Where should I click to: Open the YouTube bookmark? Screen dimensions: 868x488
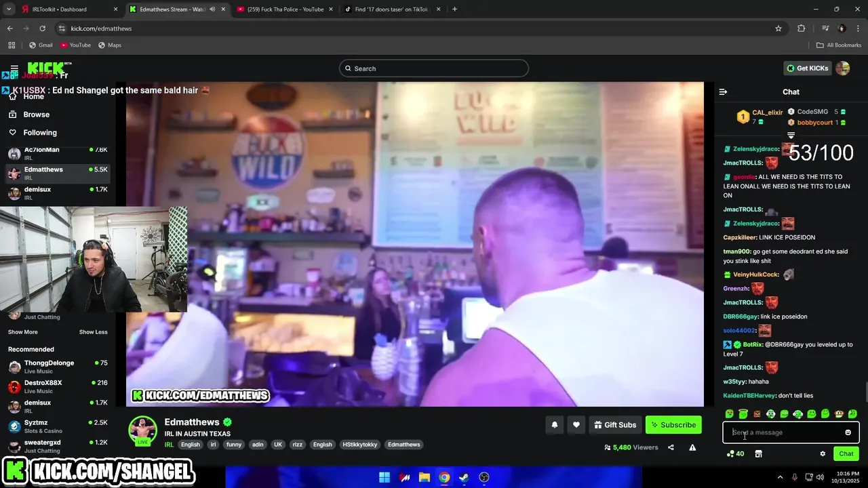tap(75, 45)
